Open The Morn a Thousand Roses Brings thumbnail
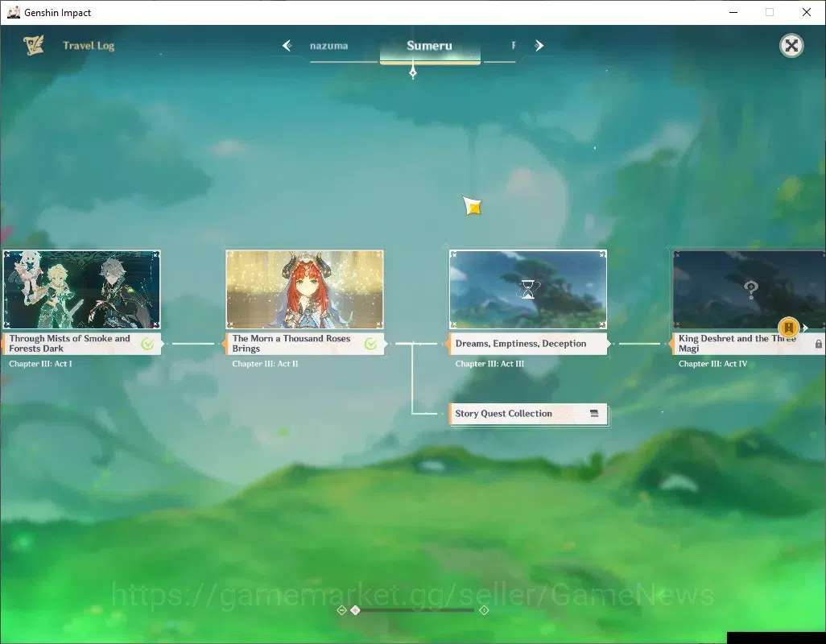826x644 pixels. tap(304, 290)
